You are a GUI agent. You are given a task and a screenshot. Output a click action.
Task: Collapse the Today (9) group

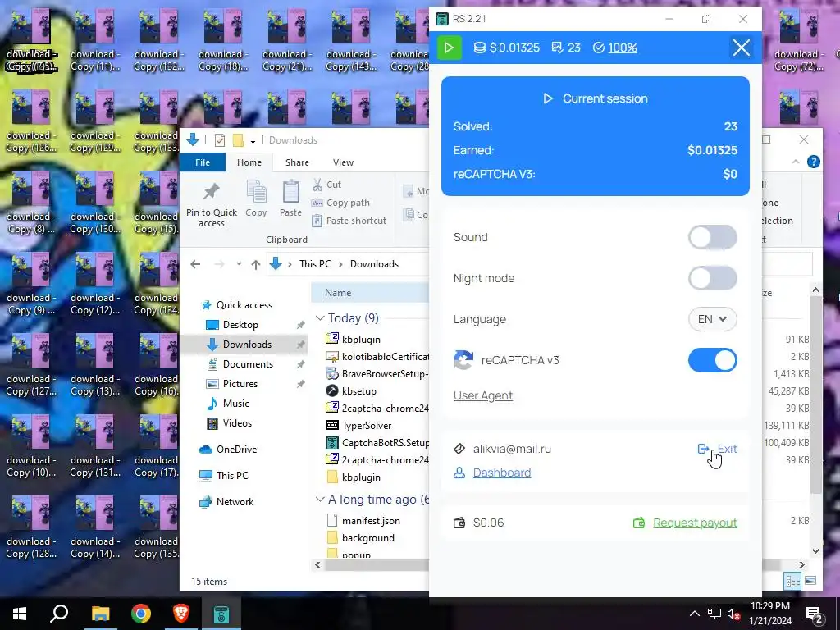(x=320, y=318)
